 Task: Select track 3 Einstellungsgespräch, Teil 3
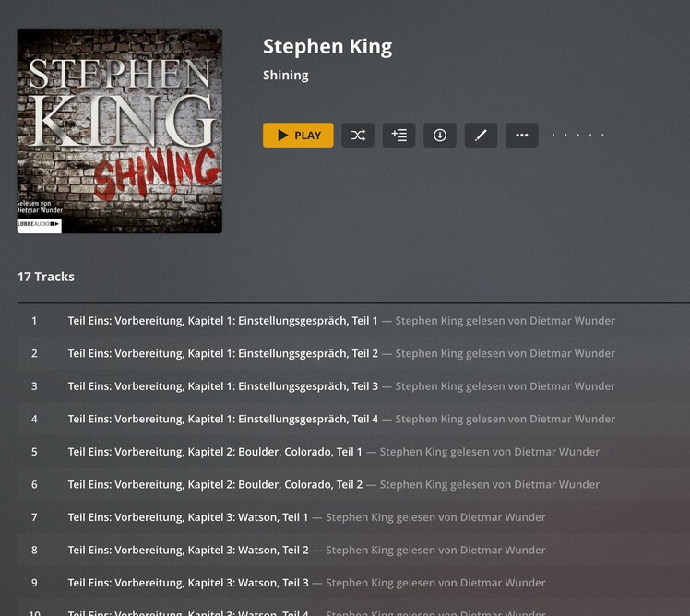[x=353, y=386]
